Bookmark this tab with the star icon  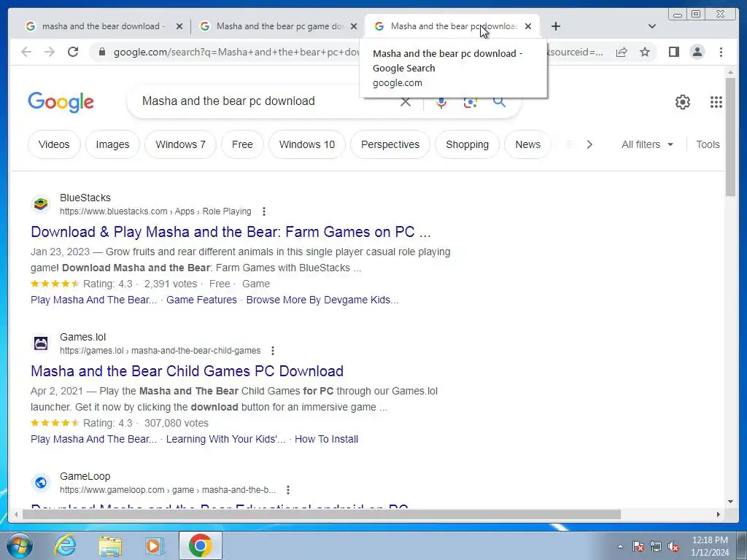645,52
